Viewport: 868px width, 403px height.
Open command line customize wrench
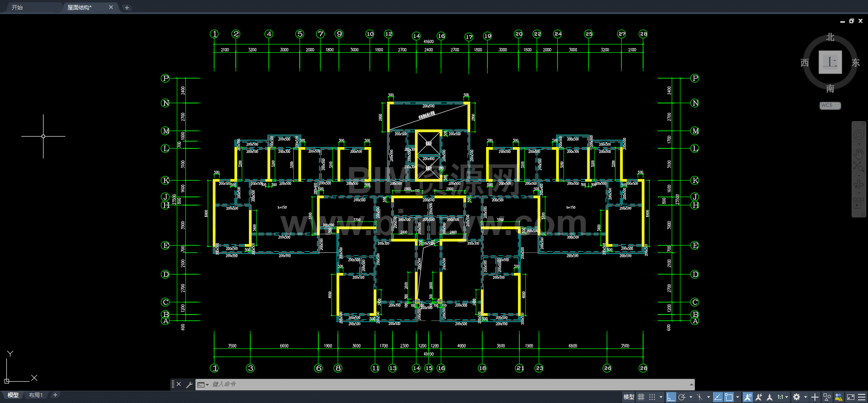(x=189, y=384)
